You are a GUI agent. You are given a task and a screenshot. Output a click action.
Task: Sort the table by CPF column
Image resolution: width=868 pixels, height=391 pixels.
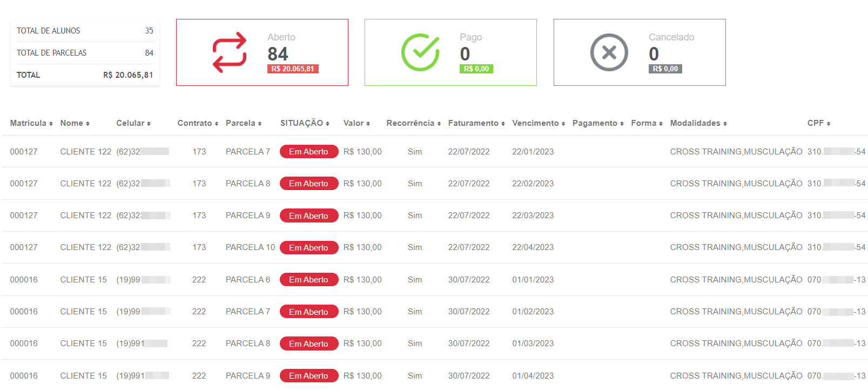click(x=819, y=123)
